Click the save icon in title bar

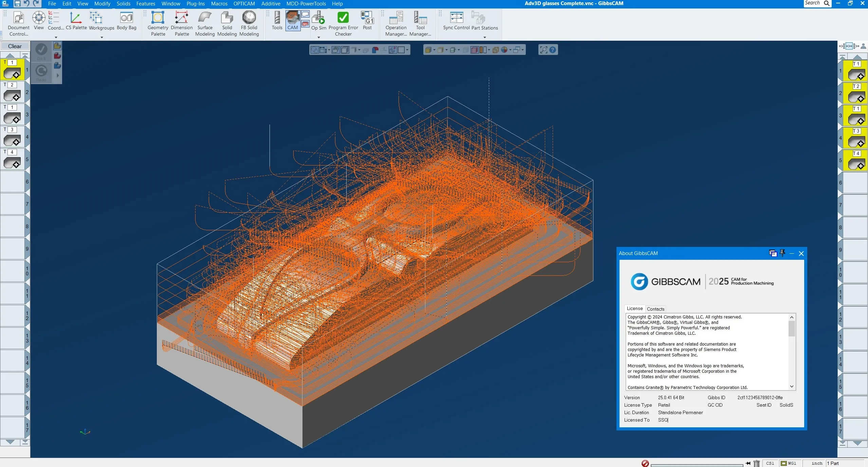pos(17,4)
